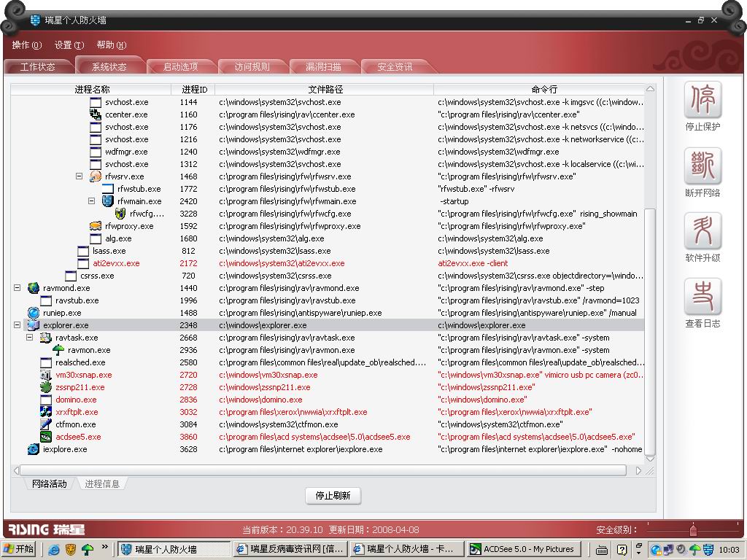Click the Windows 开始 start button
Image resolution: width=747 pixels, height=560 pixels.
point(19,549)
